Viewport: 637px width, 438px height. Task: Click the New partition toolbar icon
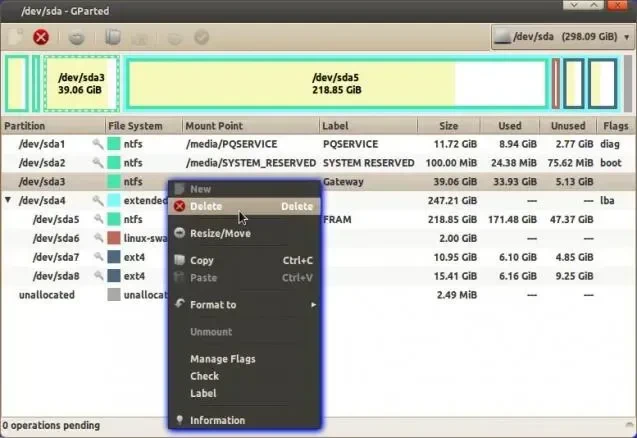pyautogui.click(x=16, y=37)
